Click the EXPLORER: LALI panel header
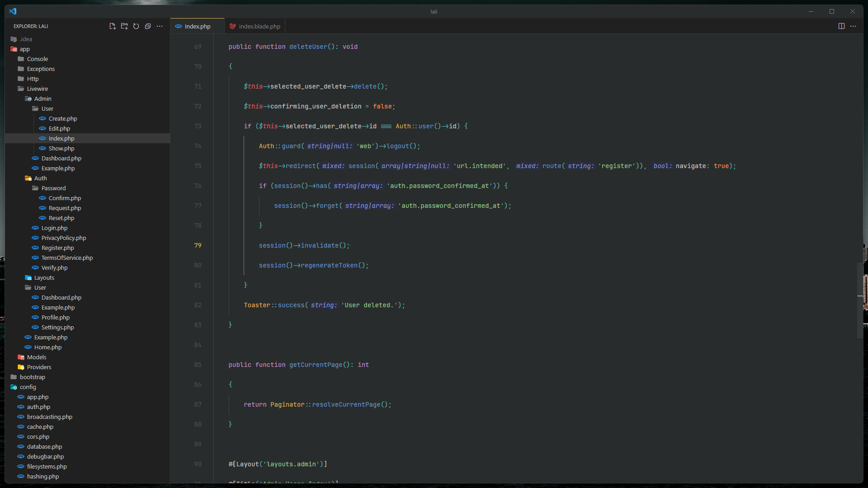 [x=31, y=26]
